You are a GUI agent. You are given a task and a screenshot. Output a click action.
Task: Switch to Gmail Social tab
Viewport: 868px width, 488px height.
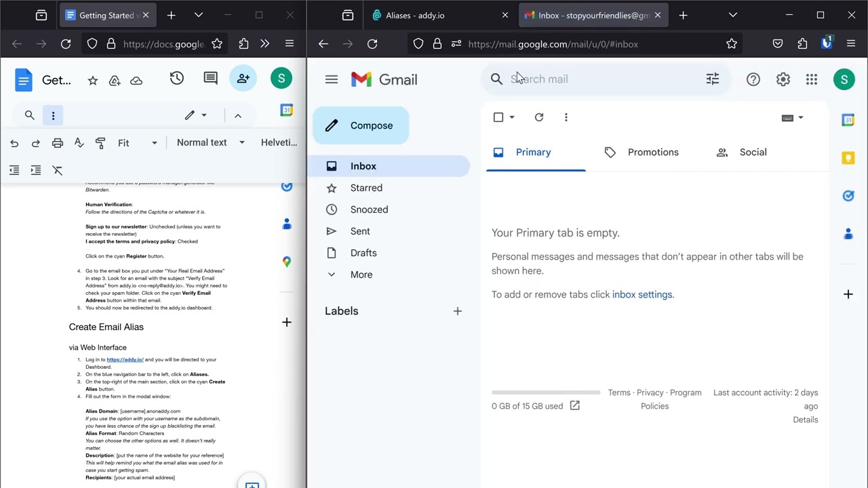pos(742,152)
